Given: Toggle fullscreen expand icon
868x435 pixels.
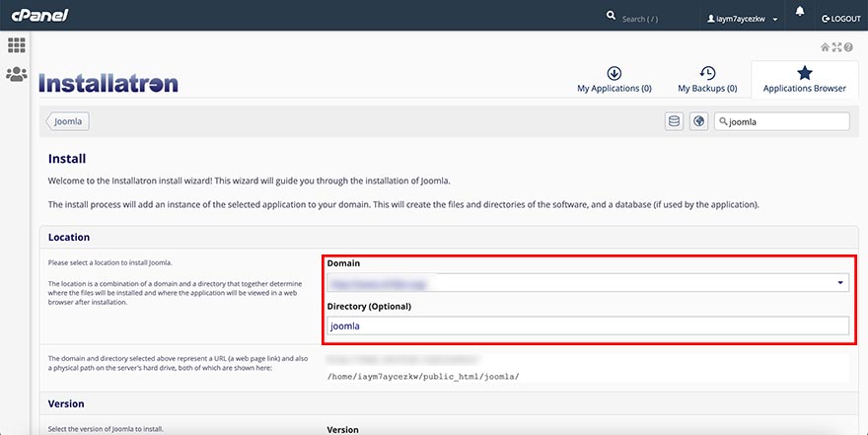Looking at the screenshot, I should 836,47.
